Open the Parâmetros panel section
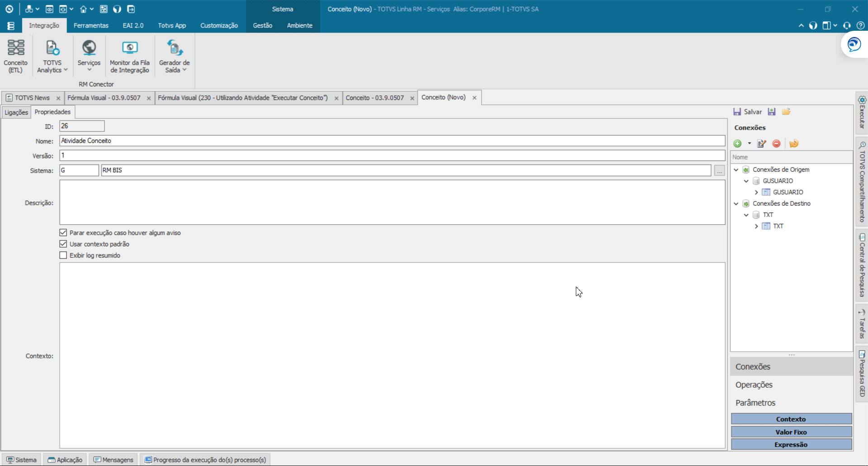 coord(791,403)
